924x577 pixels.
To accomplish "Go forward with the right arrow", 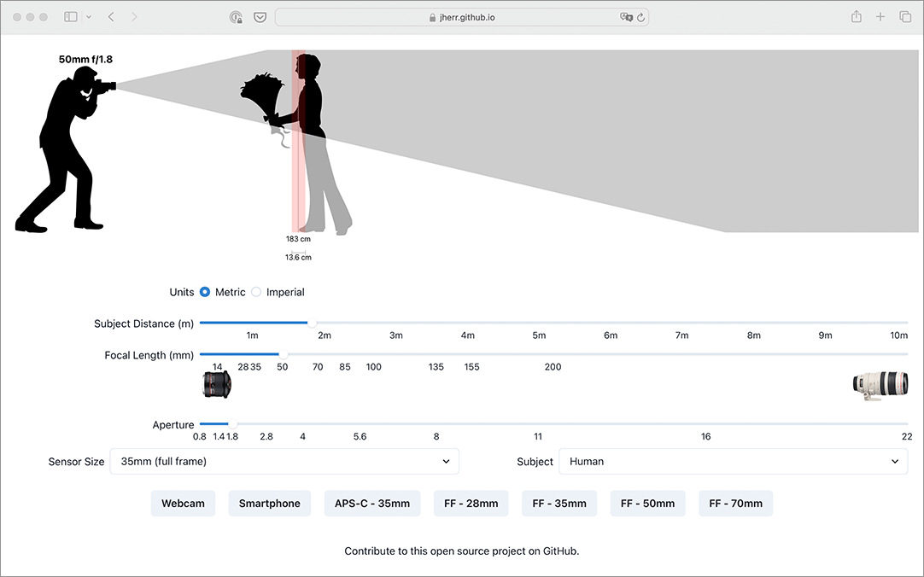I will 134,17.
